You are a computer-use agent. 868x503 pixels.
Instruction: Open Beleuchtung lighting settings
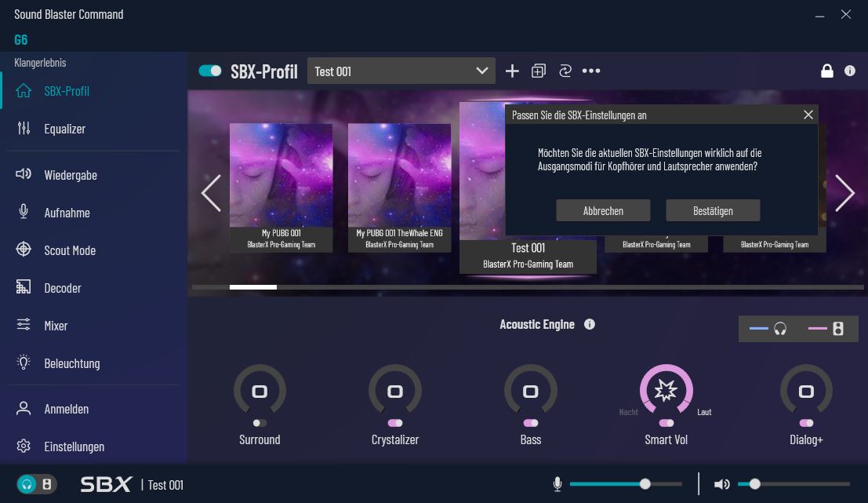pyautogui.click(x=94, y=363)
